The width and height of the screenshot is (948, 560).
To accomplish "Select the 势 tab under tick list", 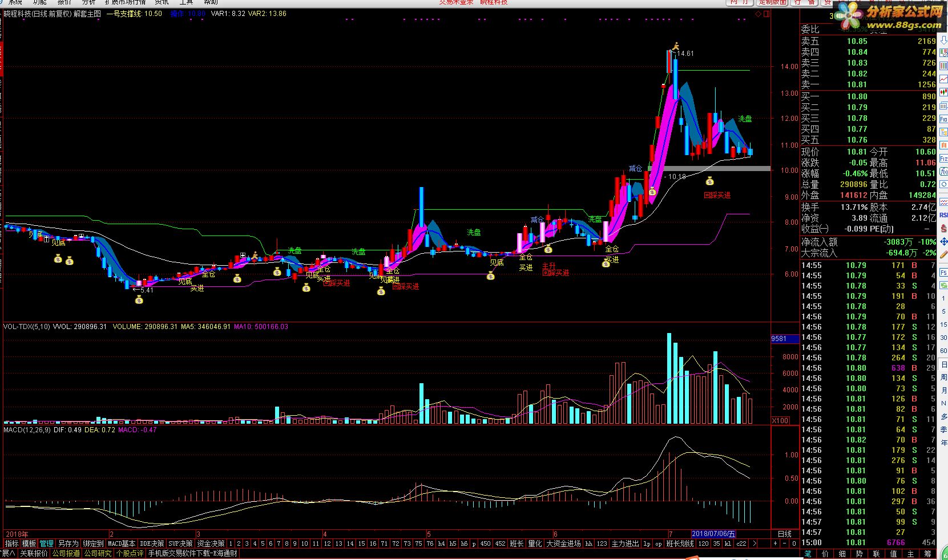I will (x=860, y=554).
